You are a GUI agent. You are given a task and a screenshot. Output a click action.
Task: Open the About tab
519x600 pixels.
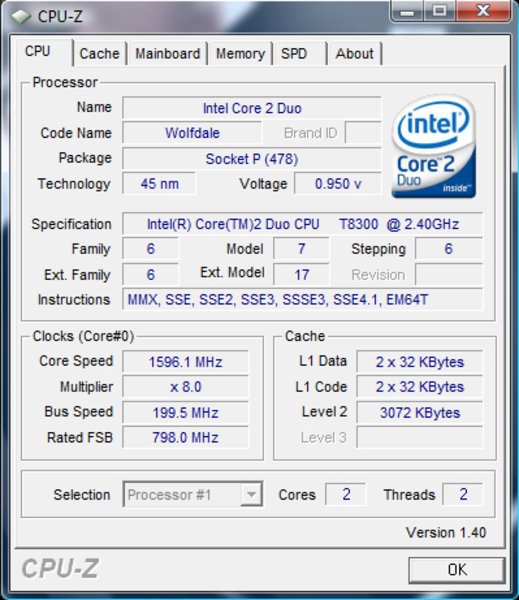[x=354, y=54]
